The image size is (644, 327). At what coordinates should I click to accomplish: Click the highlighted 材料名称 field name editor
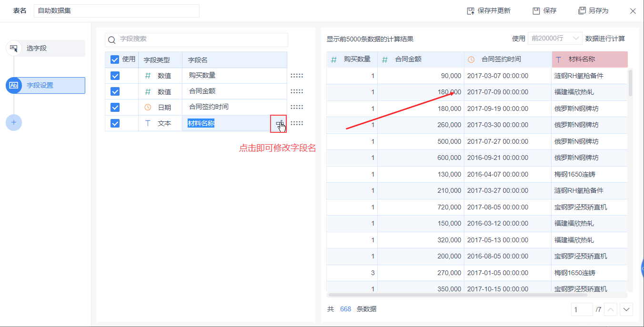point(201,123)
